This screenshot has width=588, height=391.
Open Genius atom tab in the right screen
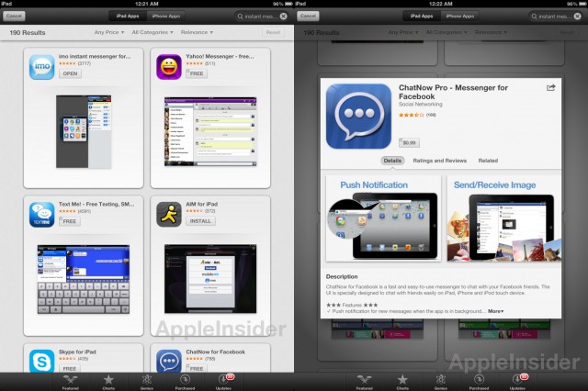[x=441, y=382]
